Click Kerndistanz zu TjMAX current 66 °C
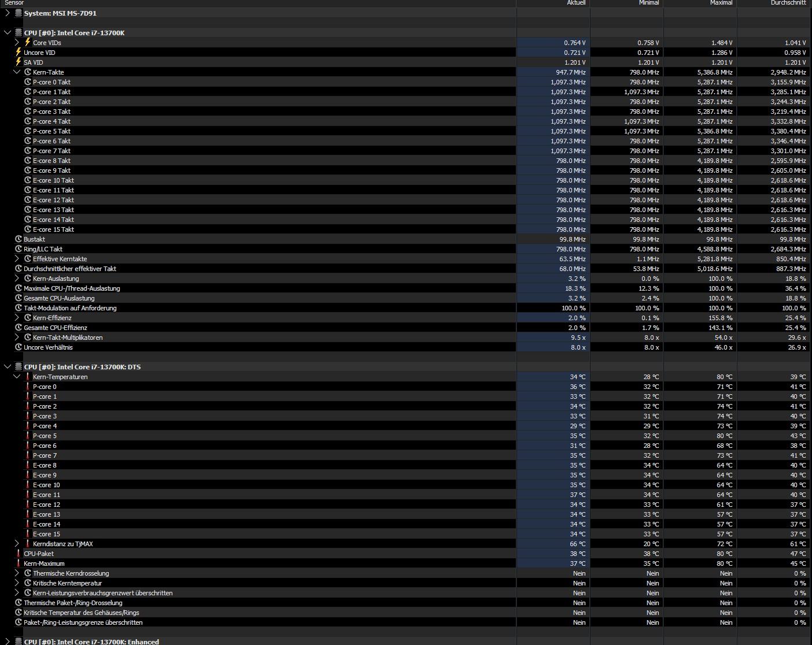Screen dimensions: 812x645 (x=577, y=544)
